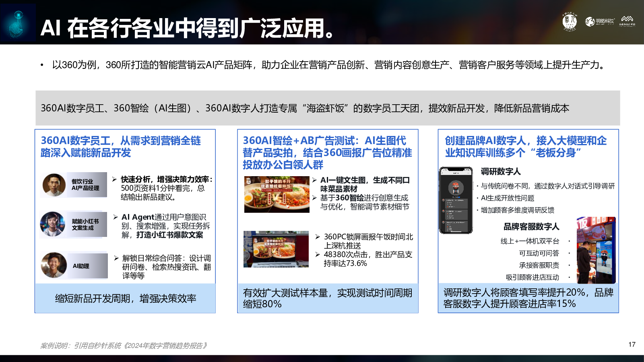Click heading 360AI数字员工，从需求到营销全链路

pos(121,147)
